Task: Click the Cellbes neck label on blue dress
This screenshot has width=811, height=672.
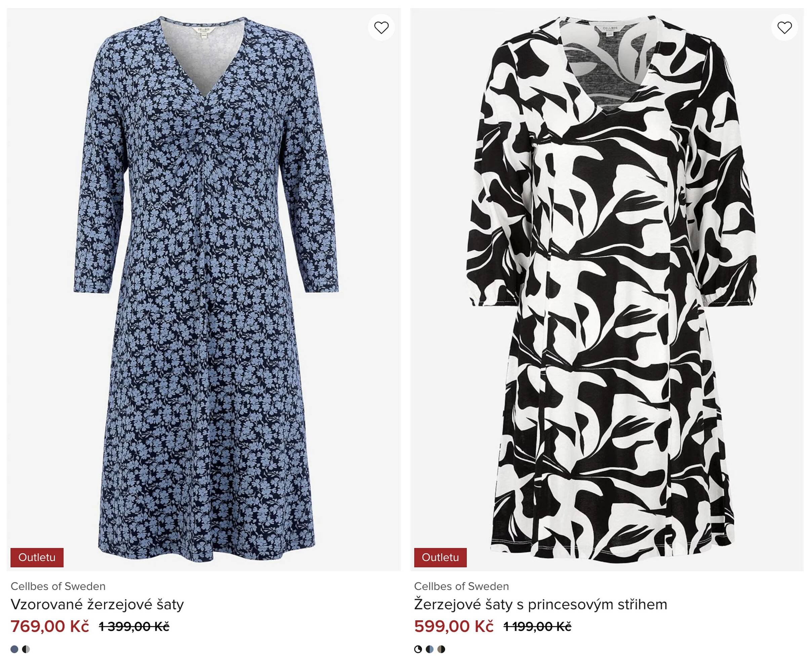Action: tap(203, 31)
